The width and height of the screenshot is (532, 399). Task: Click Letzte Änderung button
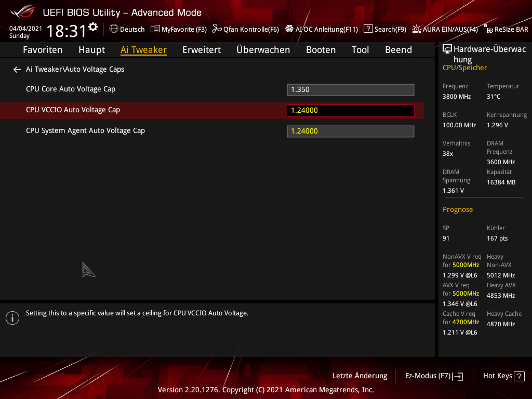pyautogui.click(x=360, y=376)
